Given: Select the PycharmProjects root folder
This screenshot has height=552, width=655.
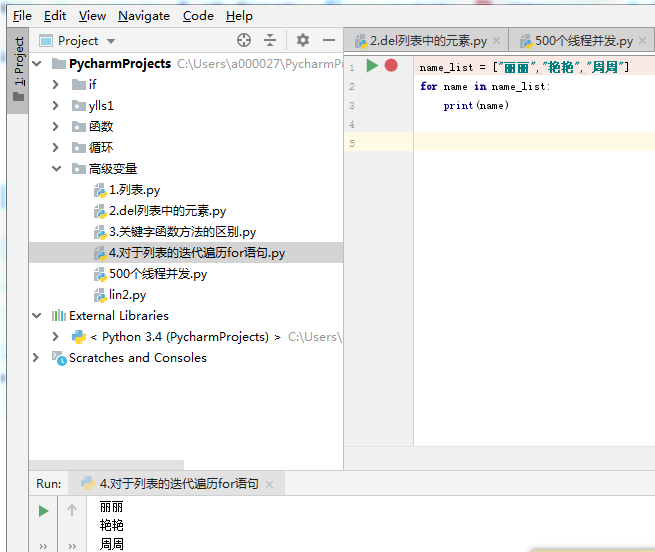Looking at the screenshot, I should click(120, 64).
